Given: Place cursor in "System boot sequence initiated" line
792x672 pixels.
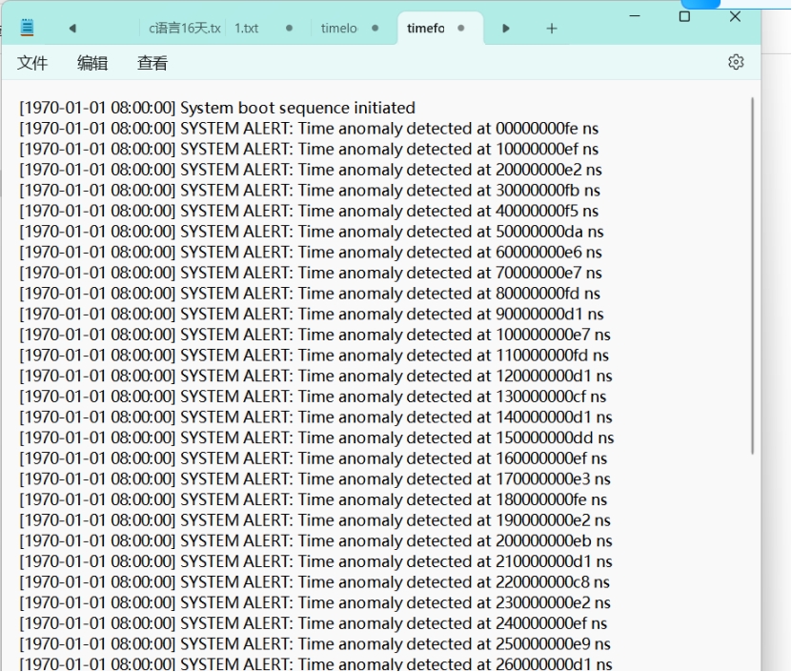Looking at the screenshot, I should point(297,108).
